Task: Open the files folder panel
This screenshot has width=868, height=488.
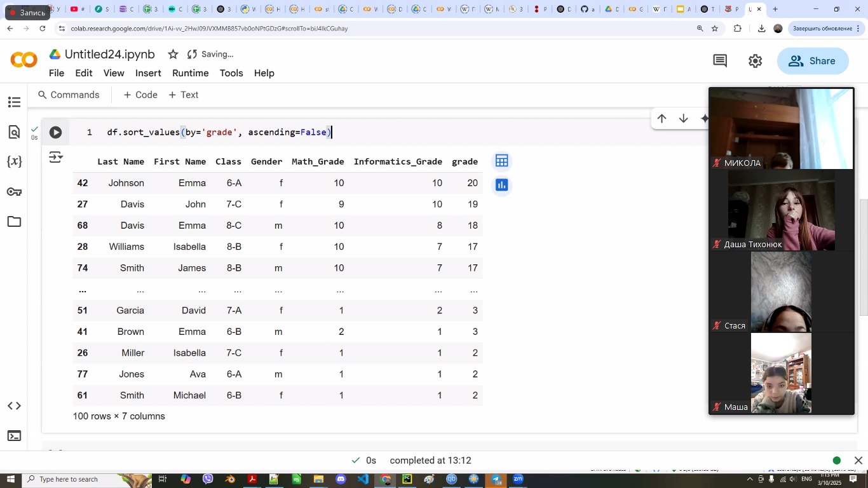Action: pos(14,222)
